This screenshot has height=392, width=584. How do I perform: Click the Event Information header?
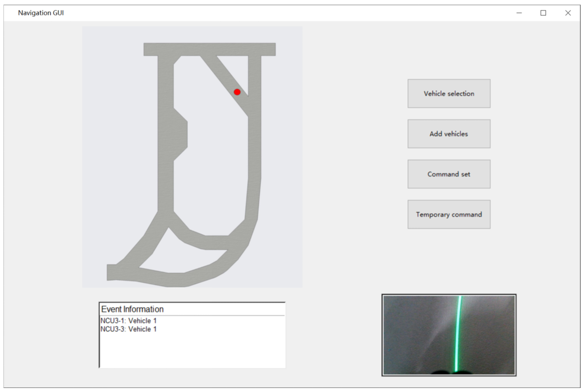[x=132, y=309]
